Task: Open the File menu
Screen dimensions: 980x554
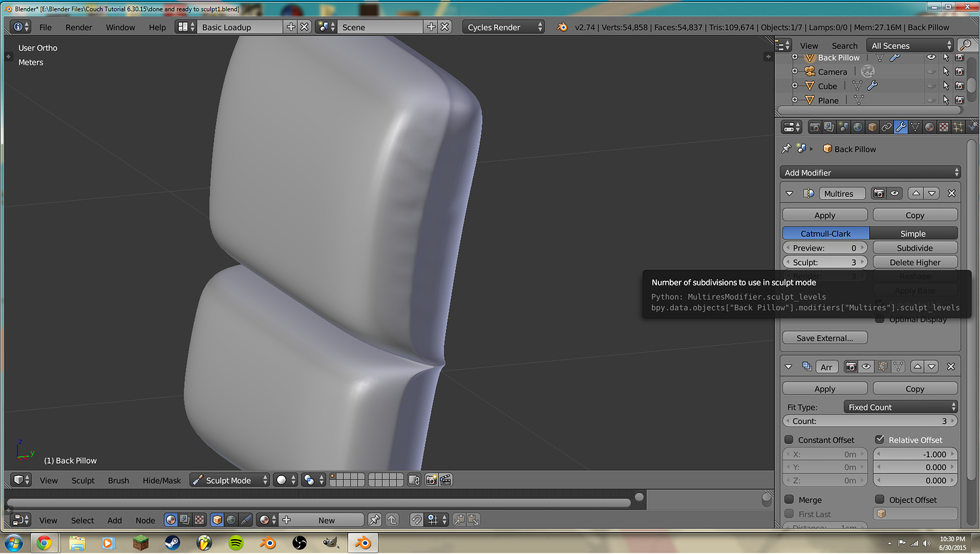Action: tap(45, 27)
